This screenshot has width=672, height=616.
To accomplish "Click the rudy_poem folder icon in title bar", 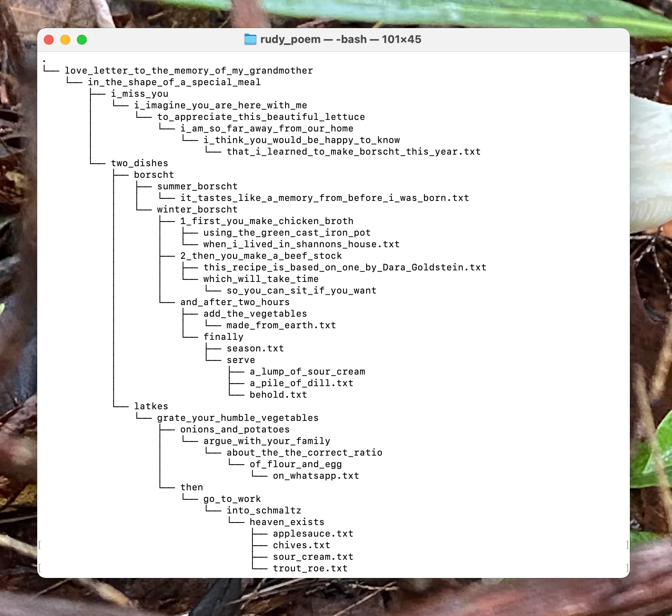I will click(x=250, y=39).
